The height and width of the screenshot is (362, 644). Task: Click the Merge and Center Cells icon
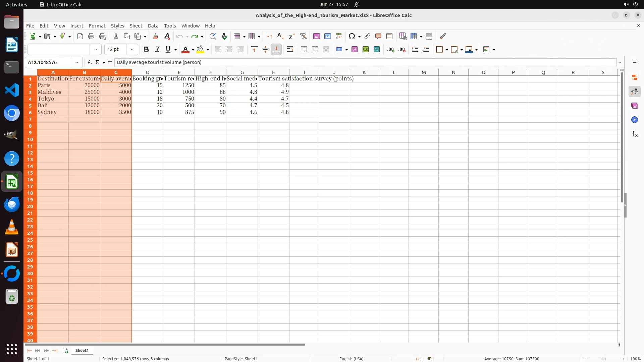click(304, 50)
